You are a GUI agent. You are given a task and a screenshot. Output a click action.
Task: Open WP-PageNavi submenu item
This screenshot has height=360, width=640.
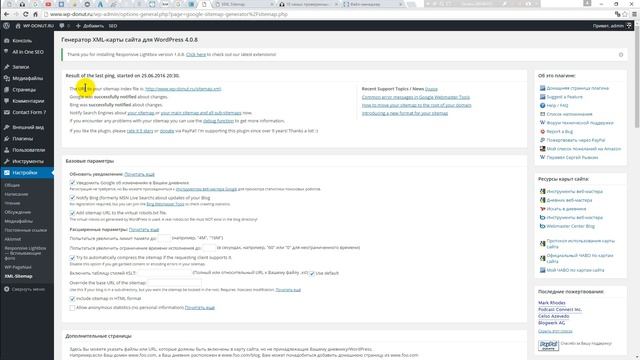tap(18, 267)
